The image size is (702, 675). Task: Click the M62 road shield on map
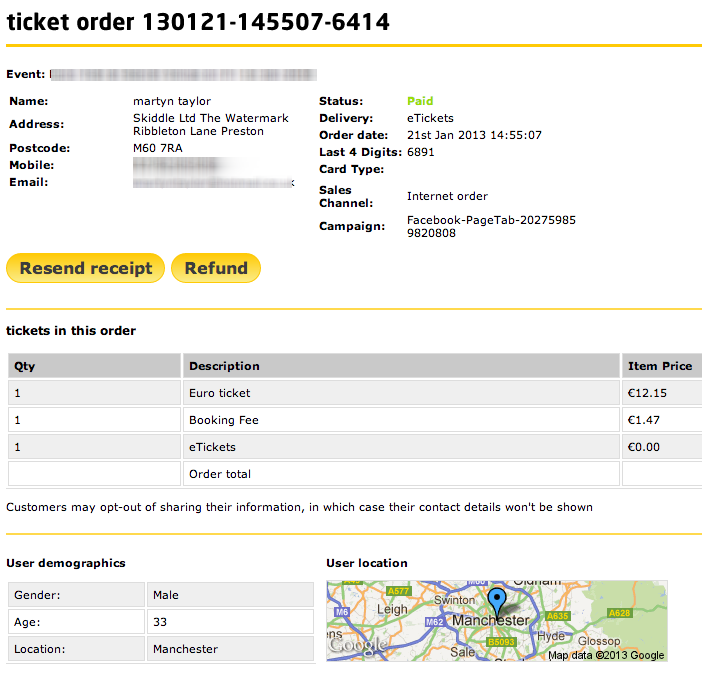434,621
